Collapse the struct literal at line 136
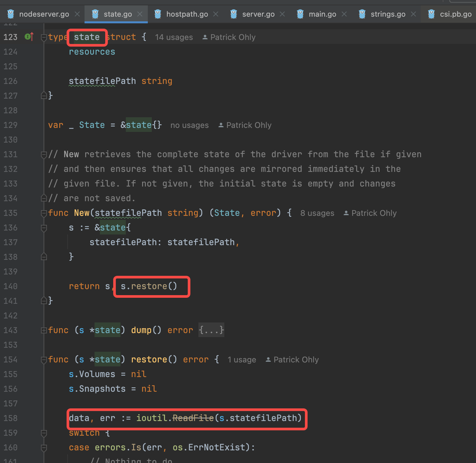Screen dimensions: 476x463 tap(44, 228)
